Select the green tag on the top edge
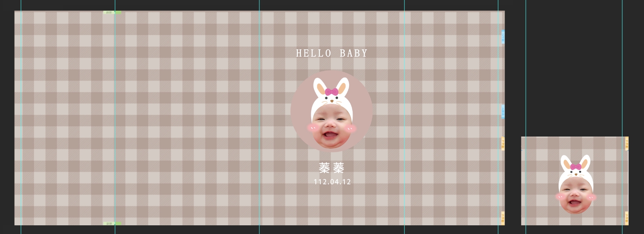Viewport: 644px width, 234px height. tap(112, 13)
